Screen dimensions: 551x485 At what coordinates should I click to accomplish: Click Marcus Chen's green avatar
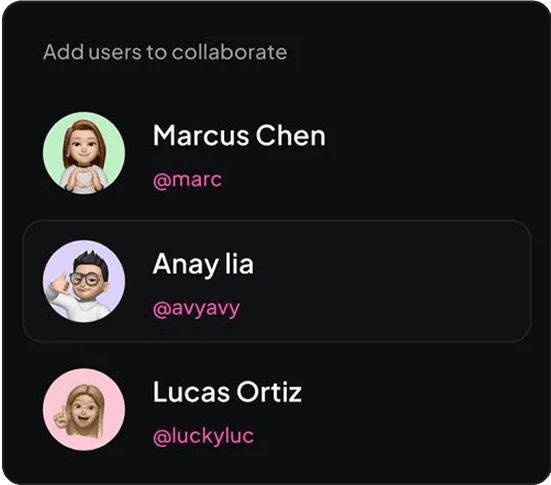pos(84,153)
